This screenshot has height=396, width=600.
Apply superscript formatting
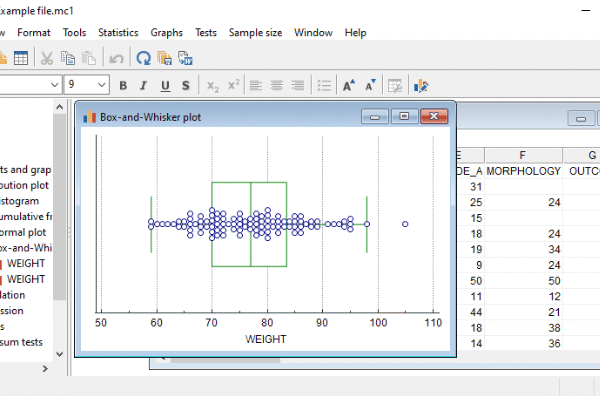233,85
